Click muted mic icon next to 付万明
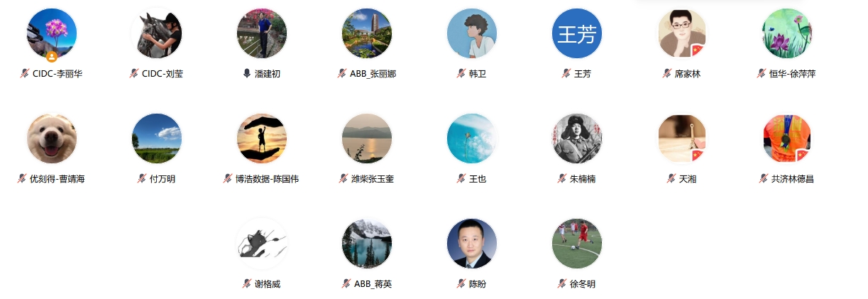This screenshot has height=299, width=868. pyautogui.click(x=142, y=178)
